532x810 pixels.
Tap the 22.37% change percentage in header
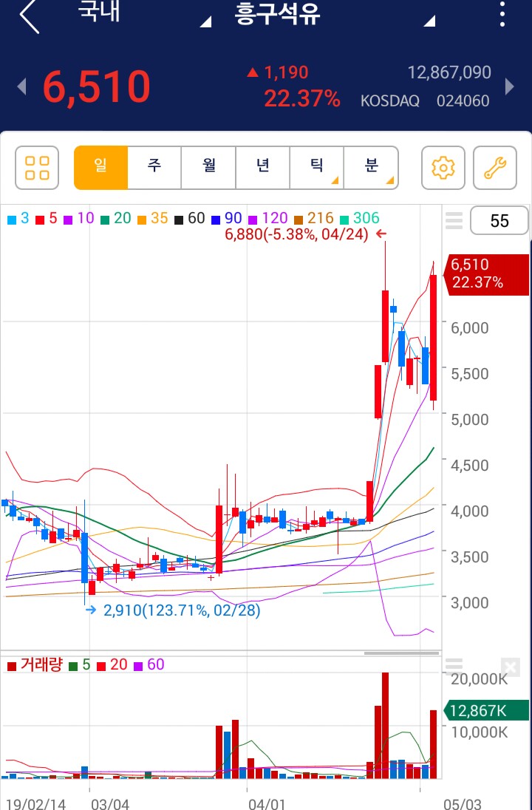(x=302, y=98)
